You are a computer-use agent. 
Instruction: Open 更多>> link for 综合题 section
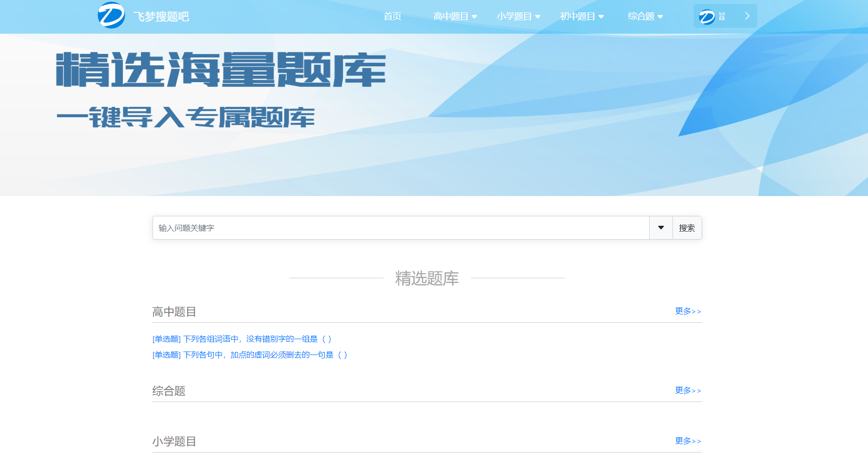(x=688, y=391)
